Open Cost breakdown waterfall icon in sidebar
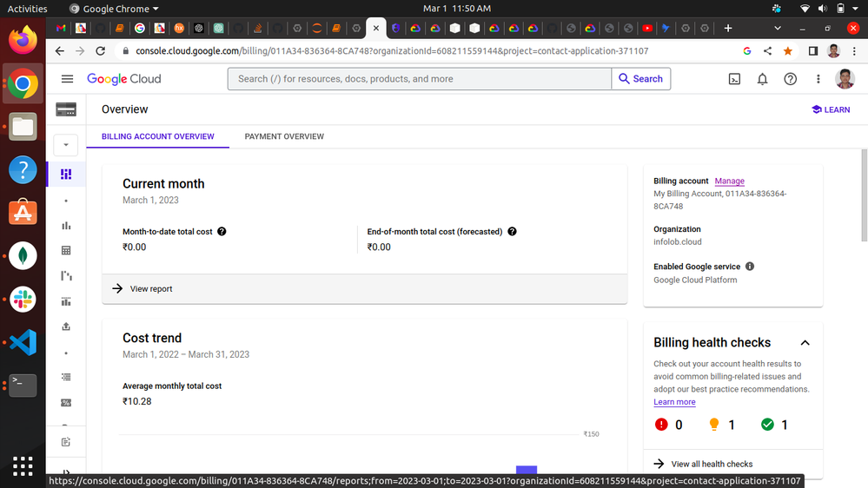The height and width of the screenshot is (488, 868). point(66,275)
